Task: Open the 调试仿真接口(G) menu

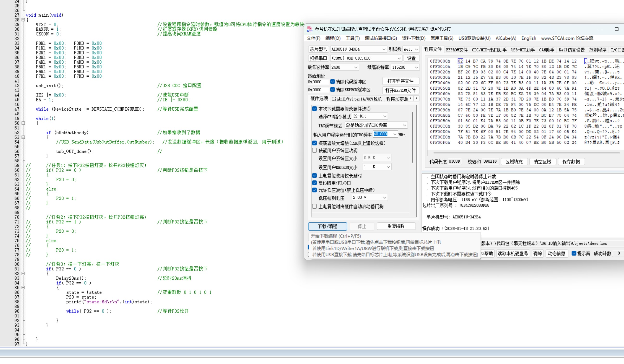Action: point(381,38)
